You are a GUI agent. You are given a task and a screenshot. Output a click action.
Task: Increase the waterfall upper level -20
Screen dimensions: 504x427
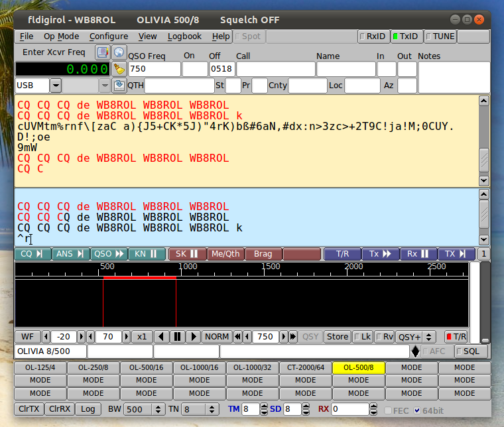click(81, 337)
